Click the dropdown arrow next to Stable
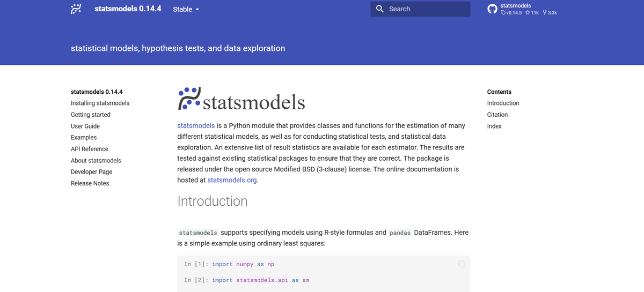 [197, 10]
